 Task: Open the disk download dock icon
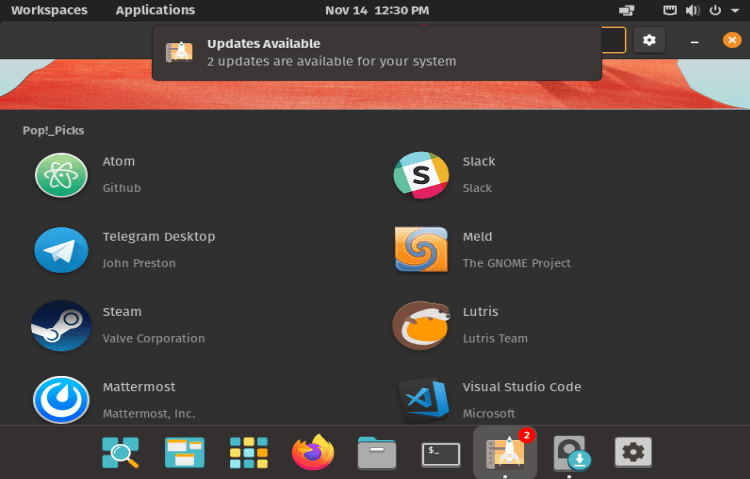point(571,453)
